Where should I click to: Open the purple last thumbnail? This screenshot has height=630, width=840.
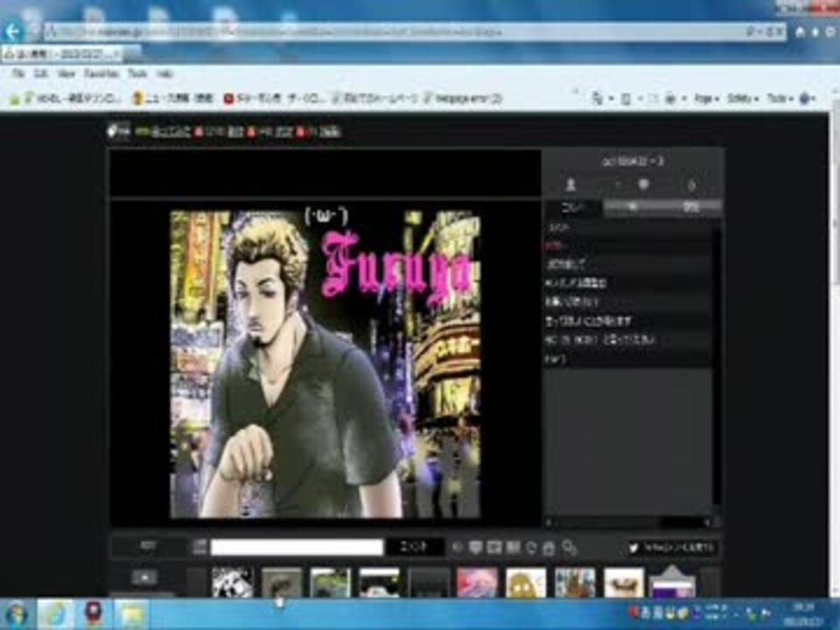[x=672, y=584]
